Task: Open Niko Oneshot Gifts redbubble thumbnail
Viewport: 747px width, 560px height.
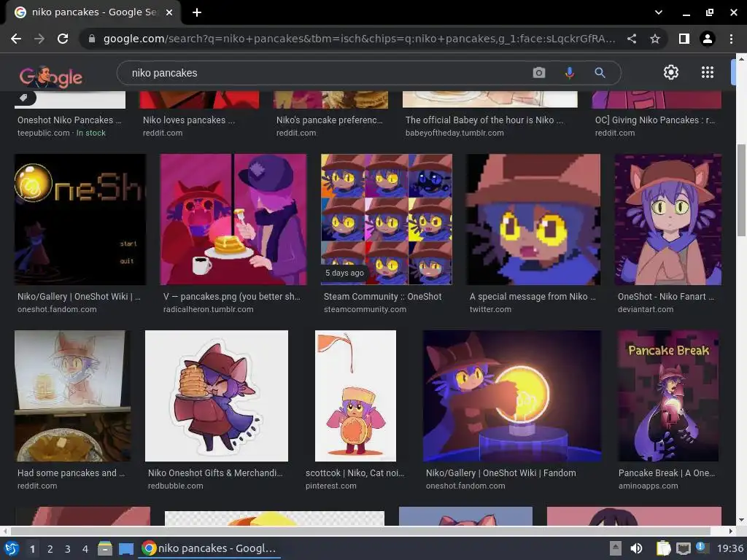Action: (x=216, y=396)
